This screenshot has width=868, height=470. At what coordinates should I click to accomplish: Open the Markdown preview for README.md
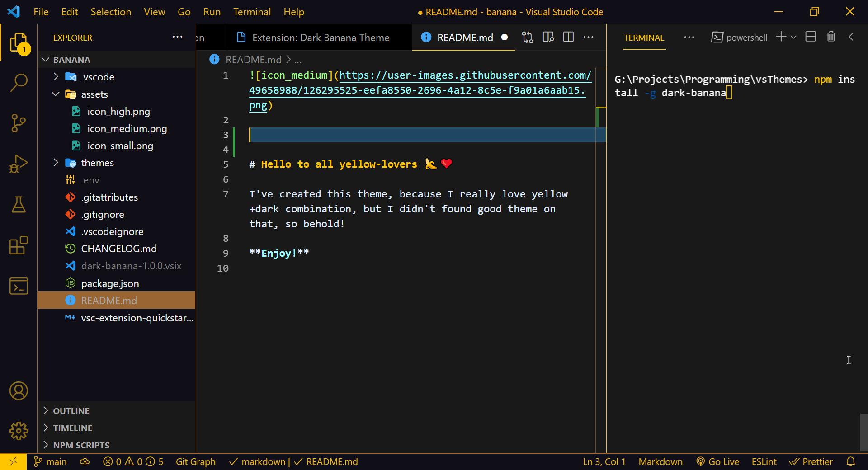548,37
